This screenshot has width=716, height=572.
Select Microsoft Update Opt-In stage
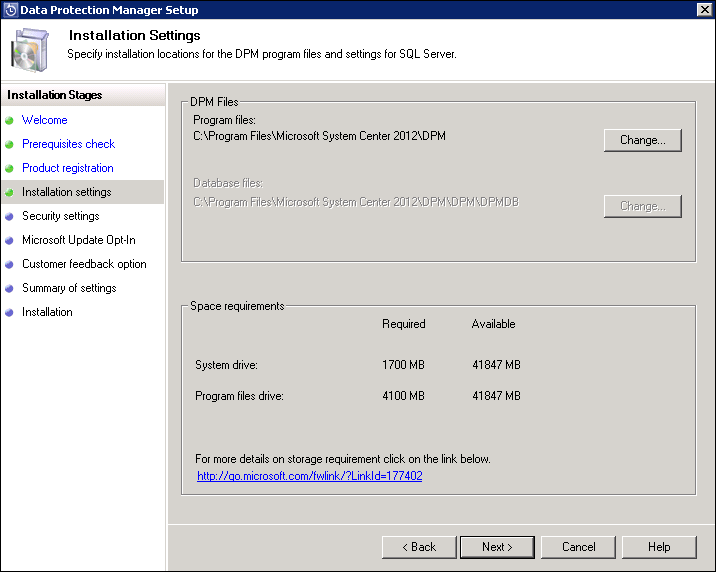(x=79, y=240)
